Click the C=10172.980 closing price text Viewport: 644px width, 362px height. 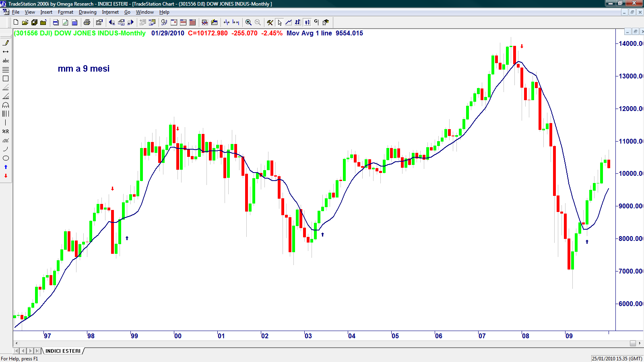click(x=208, y=33)
